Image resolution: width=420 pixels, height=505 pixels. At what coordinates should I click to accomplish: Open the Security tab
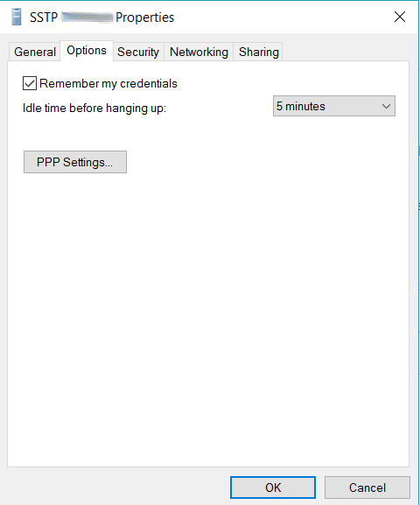tap(138, 52)
